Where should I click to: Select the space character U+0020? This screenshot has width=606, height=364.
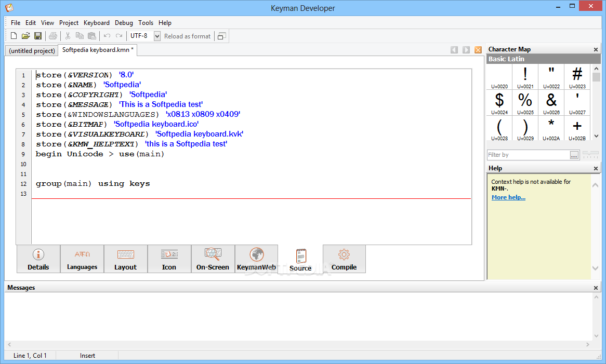(499, 77)
